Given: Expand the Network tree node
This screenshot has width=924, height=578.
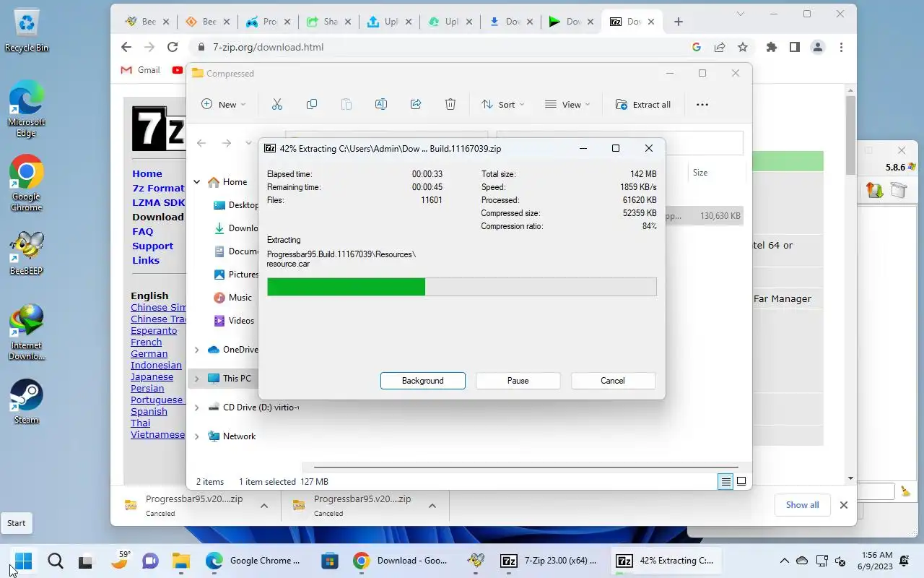Looking at the screenshot, I should pyautogui.click(x=196, y=436).
